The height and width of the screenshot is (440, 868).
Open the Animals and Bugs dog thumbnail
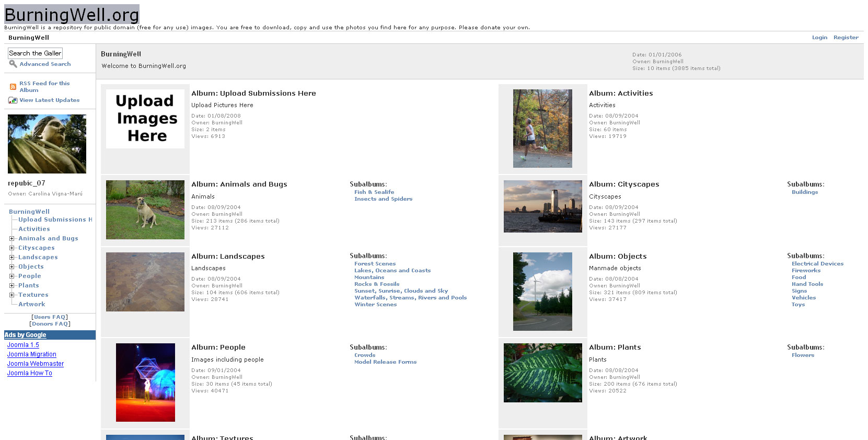pyautogui.click(x=145, y=210)
